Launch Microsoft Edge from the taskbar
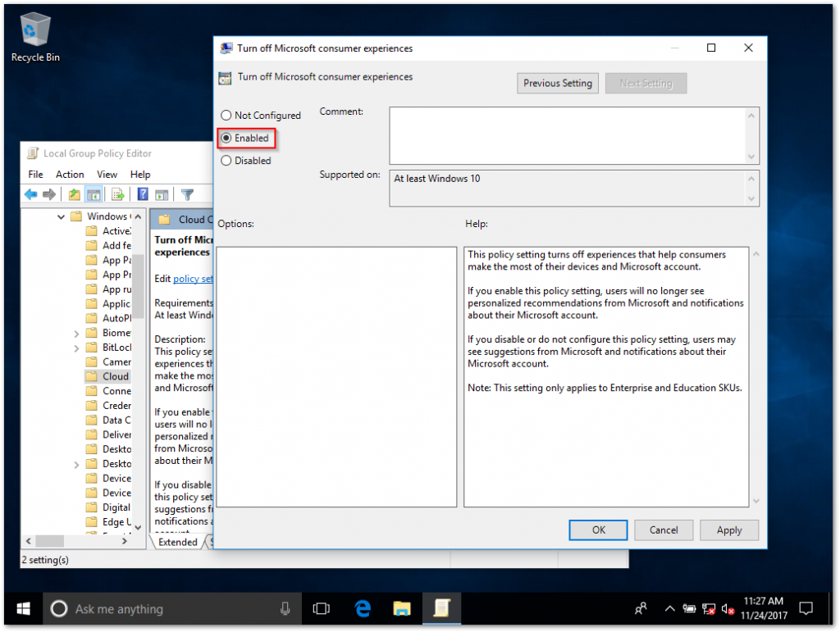Image resolution: width=840 pixels, height=632 pixels. pyautogui.click(x=363, y=608)
